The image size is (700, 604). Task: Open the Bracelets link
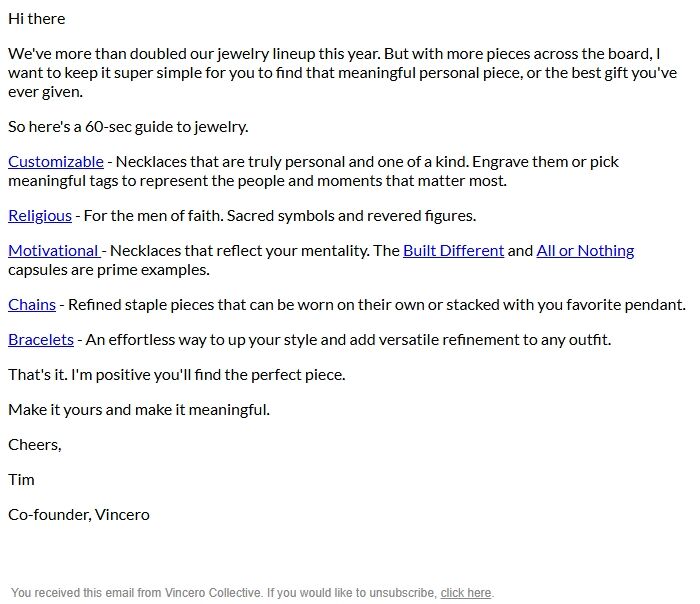point(41,340)
